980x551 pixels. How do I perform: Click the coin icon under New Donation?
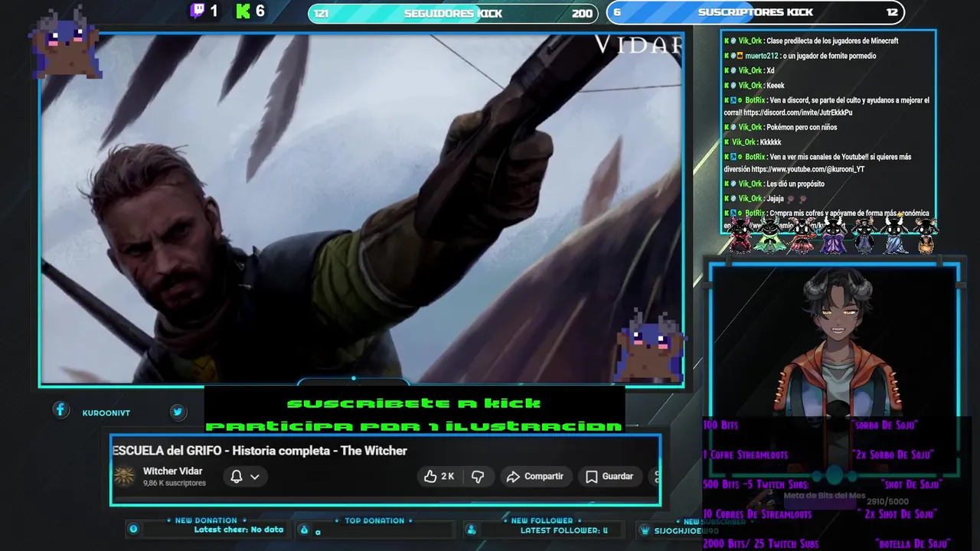pos(133,529)
